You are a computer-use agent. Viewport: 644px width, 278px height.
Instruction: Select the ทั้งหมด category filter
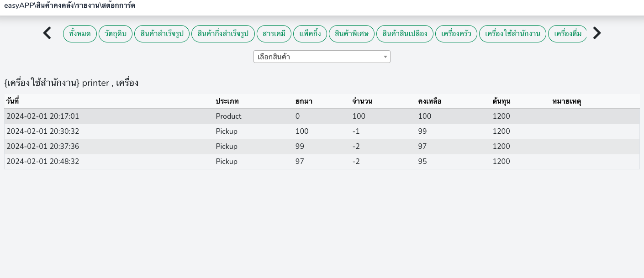coord(80,34)
